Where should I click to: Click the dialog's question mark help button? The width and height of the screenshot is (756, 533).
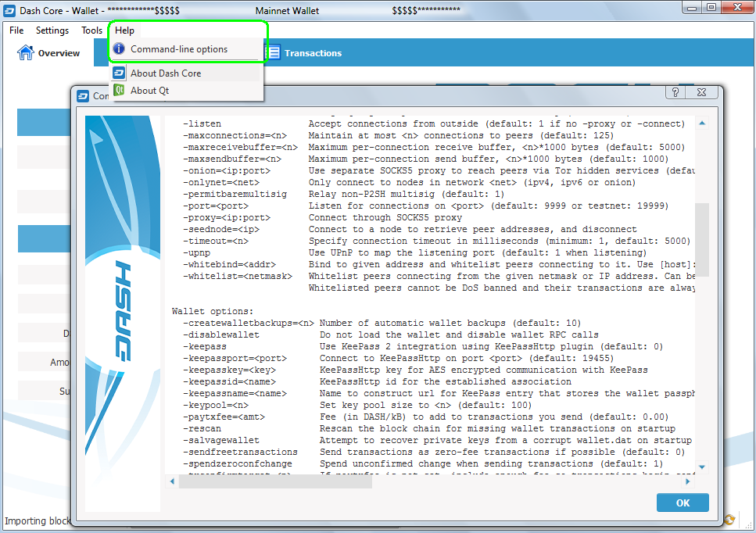(675, 92)
